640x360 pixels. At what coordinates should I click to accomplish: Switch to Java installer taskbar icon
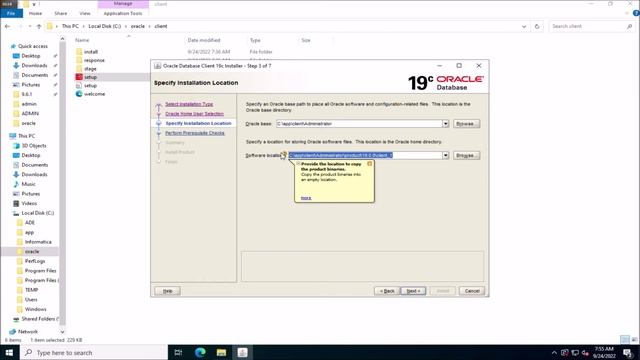(x=242, y=352)
